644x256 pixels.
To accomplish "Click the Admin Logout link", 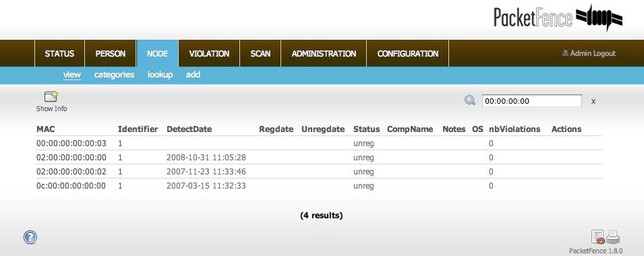I will [589, 53].
